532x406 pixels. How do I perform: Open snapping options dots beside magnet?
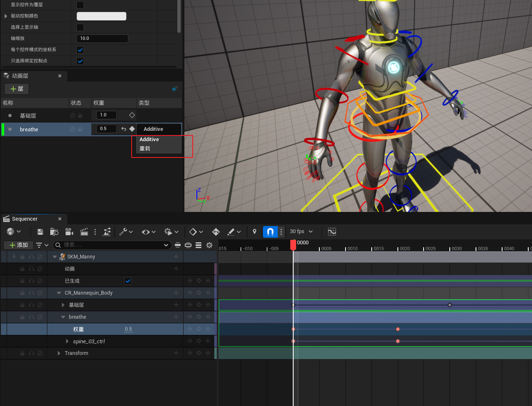(x=281, y=232)
